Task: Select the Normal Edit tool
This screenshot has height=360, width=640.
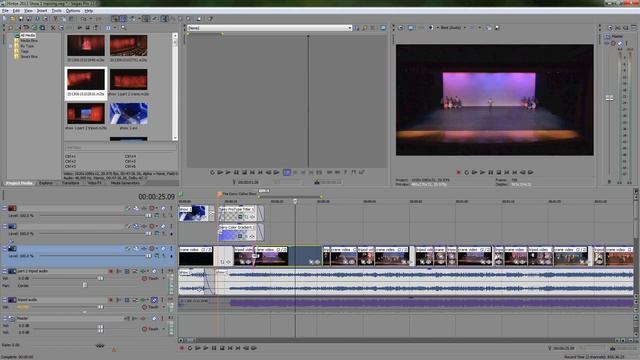Action: [x=164, y=18]
